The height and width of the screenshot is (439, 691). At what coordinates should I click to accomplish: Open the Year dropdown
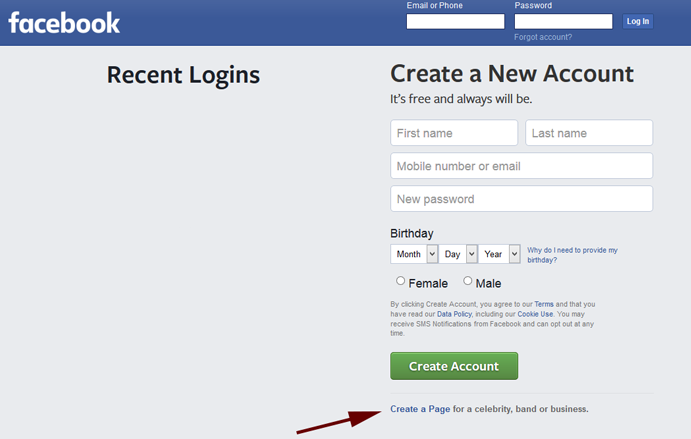[500, 254]
